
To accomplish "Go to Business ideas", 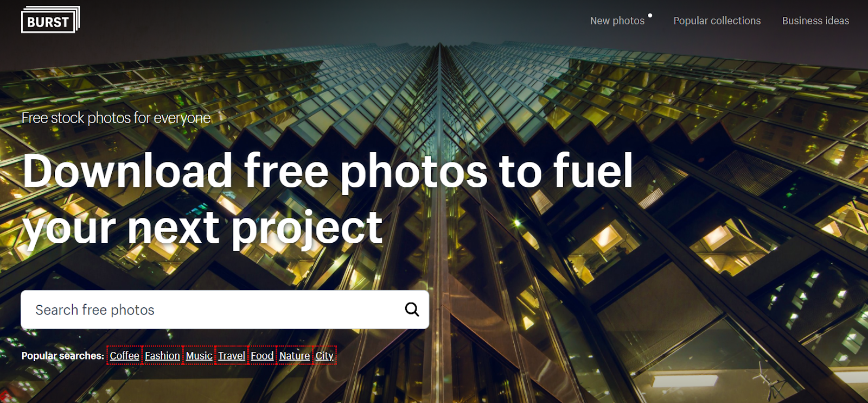I will point(815,21).
